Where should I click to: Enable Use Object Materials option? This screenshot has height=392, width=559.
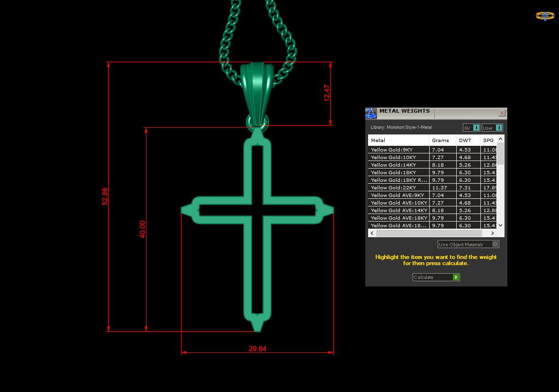tap(468, 244)
